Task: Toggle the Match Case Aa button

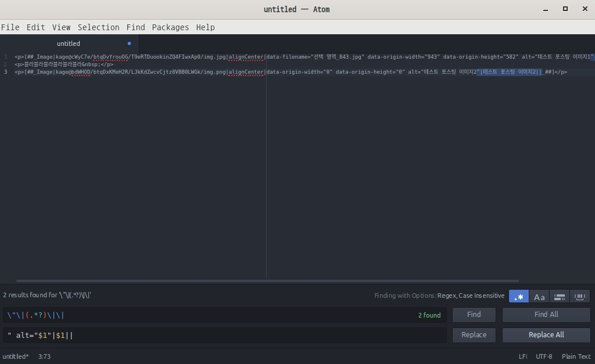Action: [539, 297]
